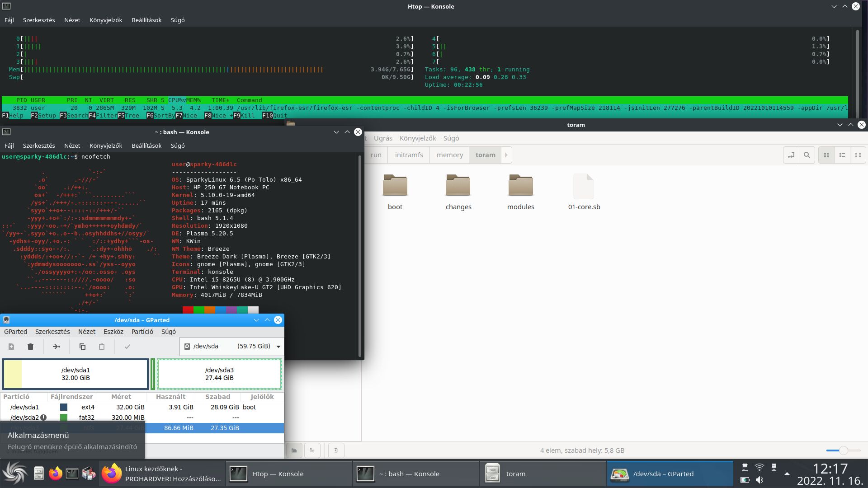Click F5 Tree in htop footer

[x=128, y=116]
